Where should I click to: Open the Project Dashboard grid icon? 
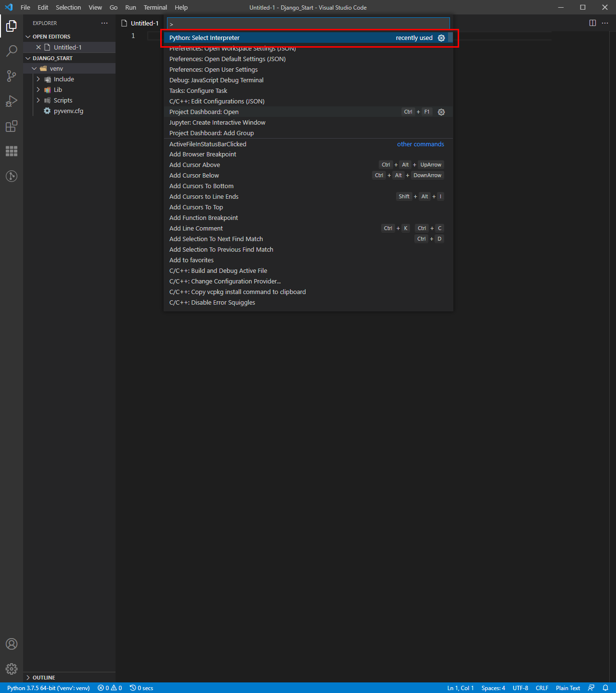click(12, 151)
